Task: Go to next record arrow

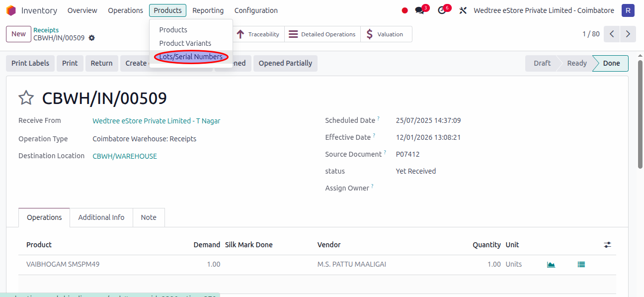Action: click(628, 34)
